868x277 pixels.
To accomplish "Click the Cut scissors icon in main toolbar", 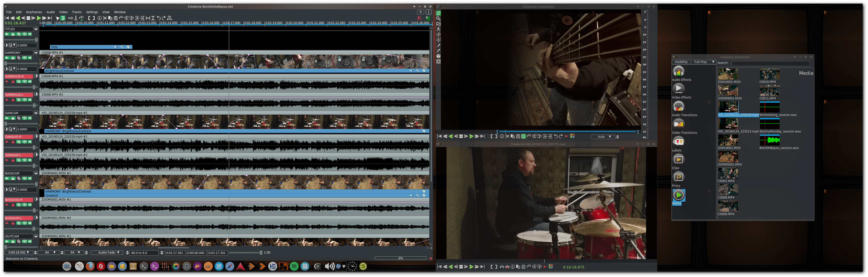I will pyautogui.click(x=105, y=18).
